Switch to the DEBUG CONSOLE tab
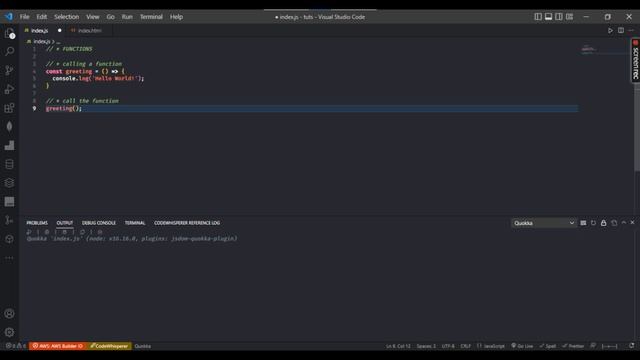Viewport: 640px width, 360px height. [x=99, y=223]
